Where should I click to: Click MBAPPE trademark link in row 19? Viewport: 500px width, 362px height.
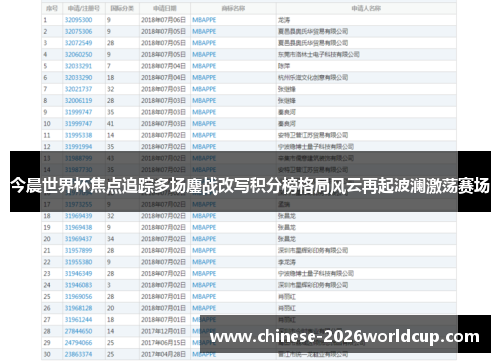point(204,228)
